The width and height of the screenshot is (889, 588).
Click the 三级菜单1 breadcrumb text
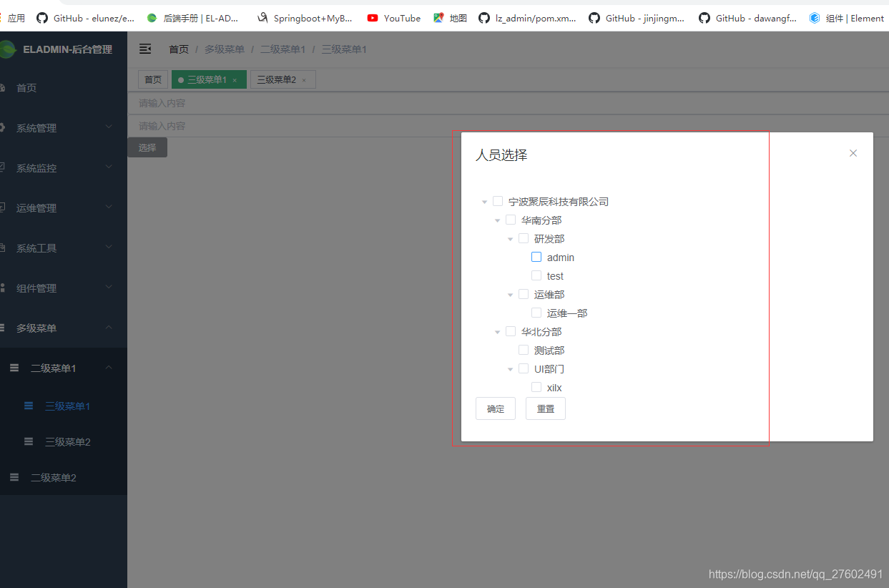pos(343,49)
